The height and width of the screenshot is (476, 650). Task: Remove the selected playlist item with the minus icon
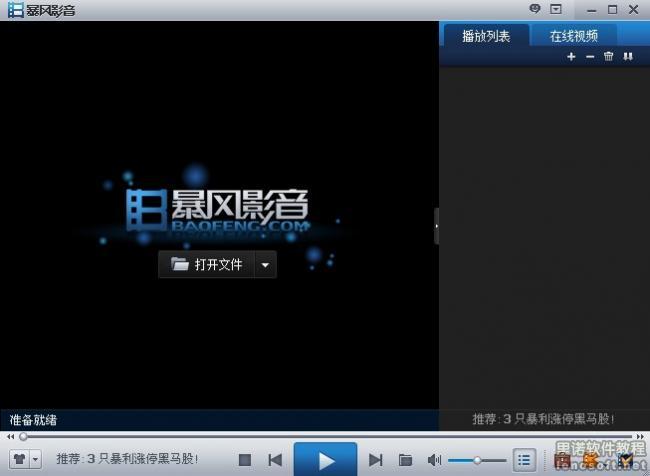(x=590, y=56)
